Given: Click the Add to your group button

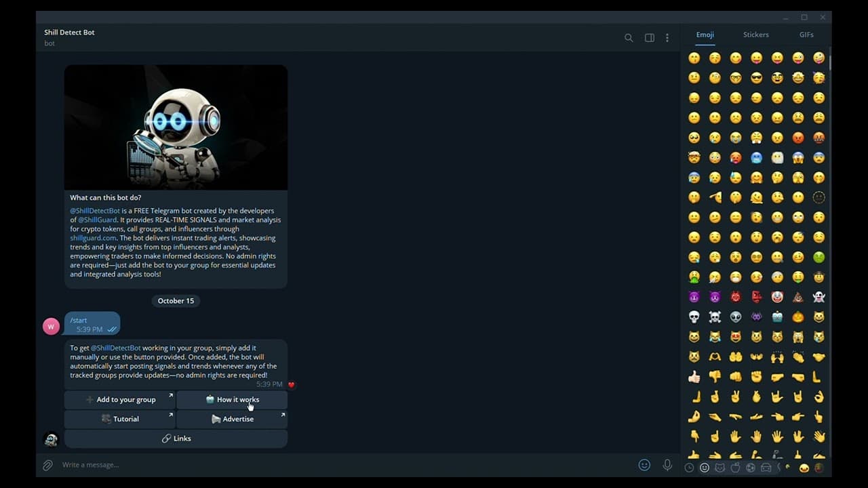Looking at the screenshot, I should 119,400.
